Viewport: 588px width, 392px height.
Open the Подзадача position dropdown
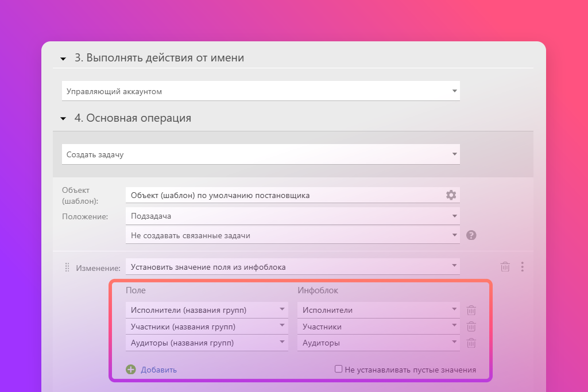pyautogui.click(x=292, y=216)
